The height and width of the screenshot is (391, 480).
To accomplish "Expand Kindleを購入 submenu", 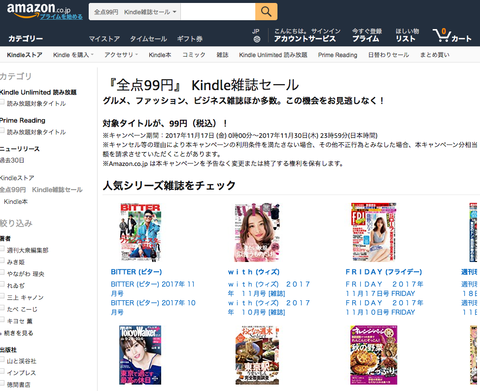I will (73, 55).
